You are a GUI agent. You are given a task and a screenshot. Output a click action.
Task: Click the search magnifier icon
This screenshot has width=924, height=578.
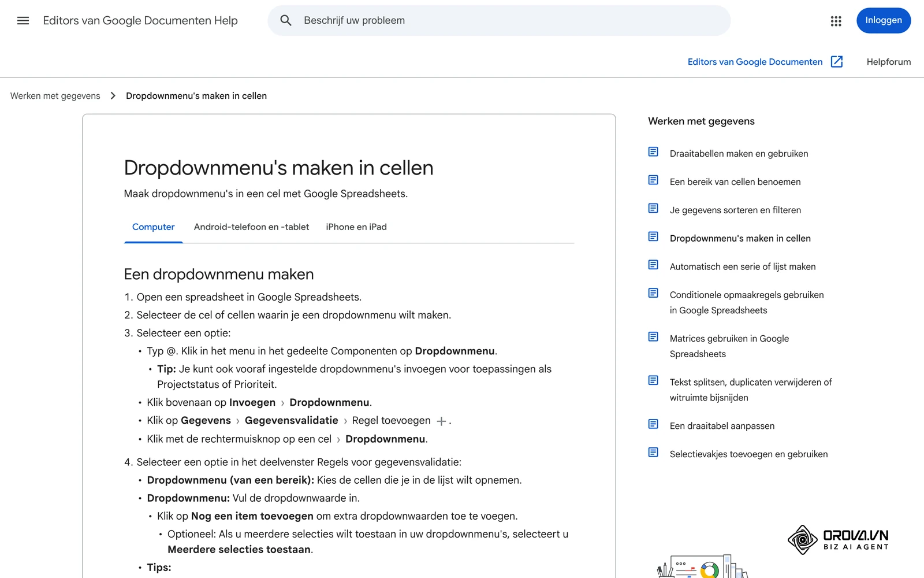(x=286, y=21)
